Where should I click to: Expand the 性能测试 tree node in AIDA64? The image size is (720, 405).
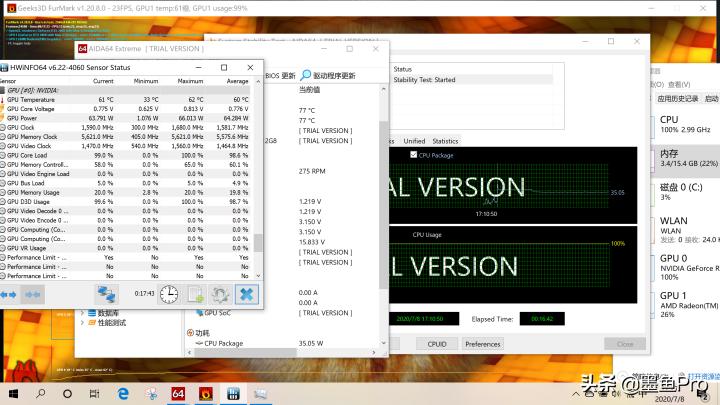click(82, 323)
